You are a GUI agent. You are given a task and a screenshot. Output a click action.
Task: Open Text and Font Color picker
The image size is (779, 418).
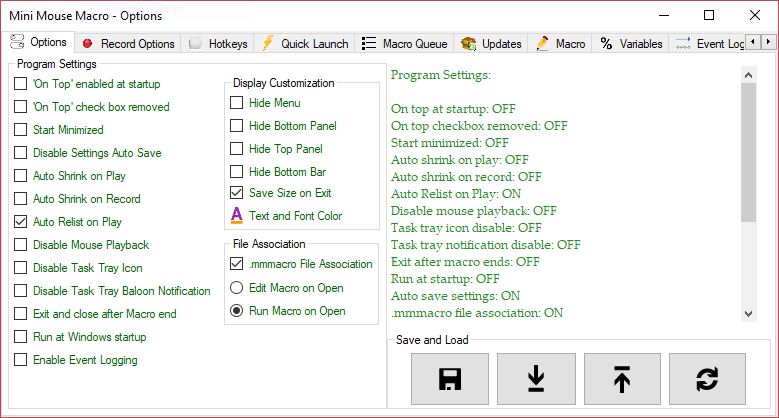294,215
